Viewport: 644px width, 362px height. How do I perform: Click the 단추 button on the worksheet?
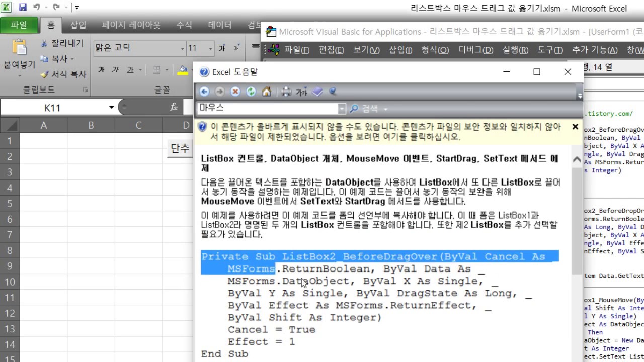pyautogui.click(x=180, y=148)
